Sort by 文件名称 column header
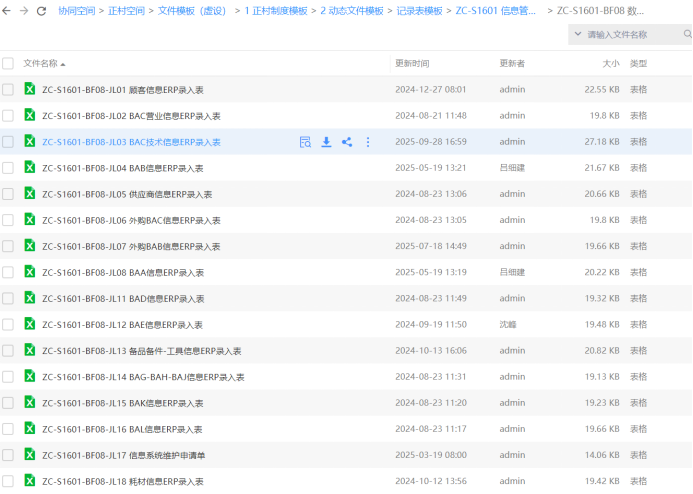The height and width of the screenshot is (494, 693). tap(44, 63)
